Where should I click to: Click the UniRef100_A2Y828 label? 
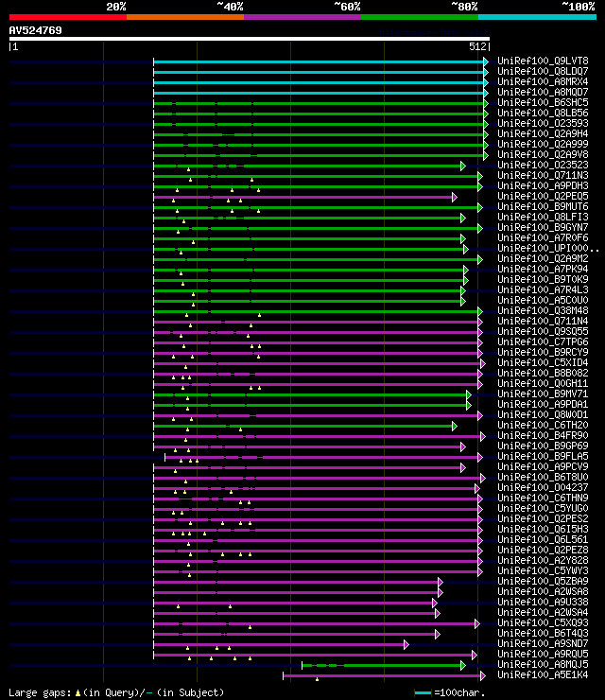pyautogui.click(x=543, y=561)
